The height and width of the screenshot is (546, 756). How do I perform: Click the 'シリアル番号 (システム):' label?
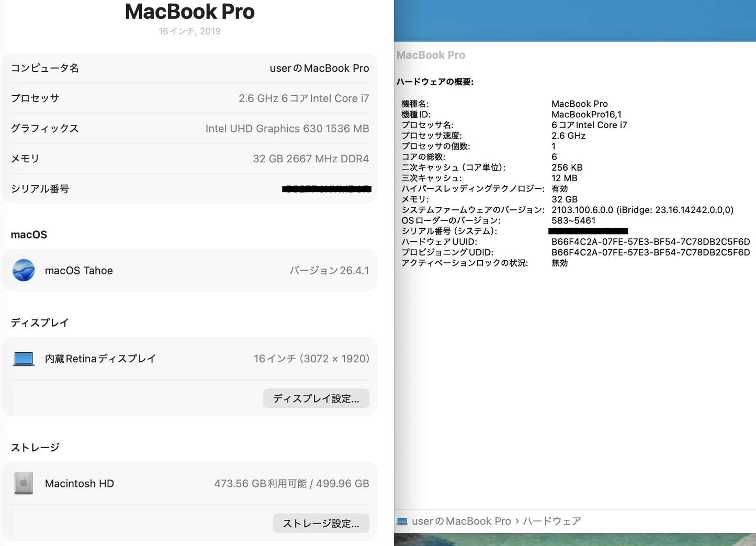(449, 231)
